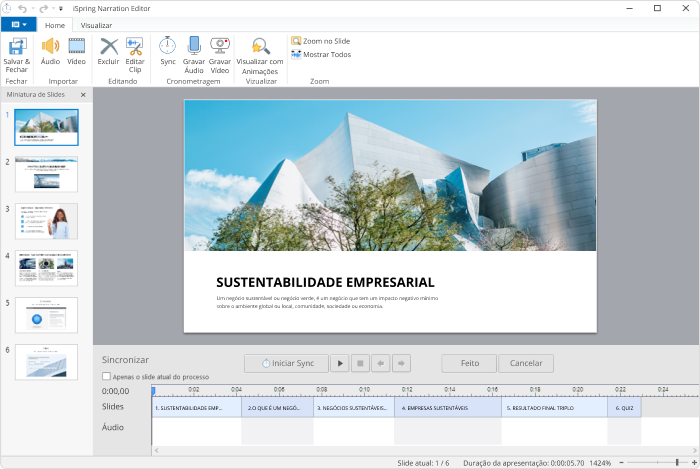The image size is (700, 469).
Task: Select slide 6 thumbnail
Action: (x=46, y=362)
